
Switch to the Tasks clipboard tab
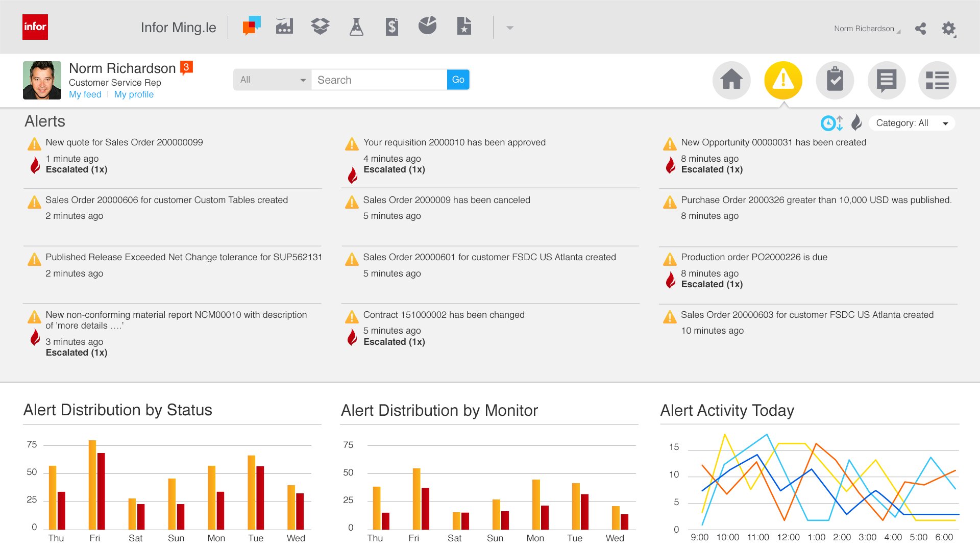(835, 80)
